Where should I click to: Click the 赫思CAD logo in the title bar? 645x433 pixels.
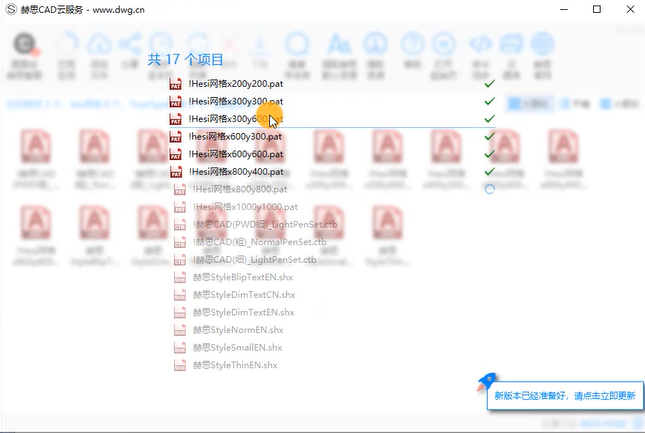click(11, 9)
